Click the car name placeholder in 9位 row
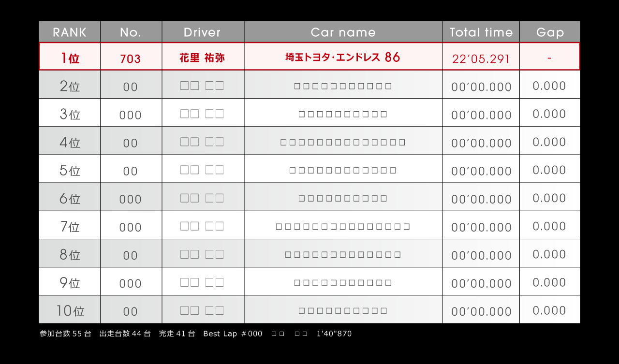This screenshot has height=364, width=619. tap(343, 282)
